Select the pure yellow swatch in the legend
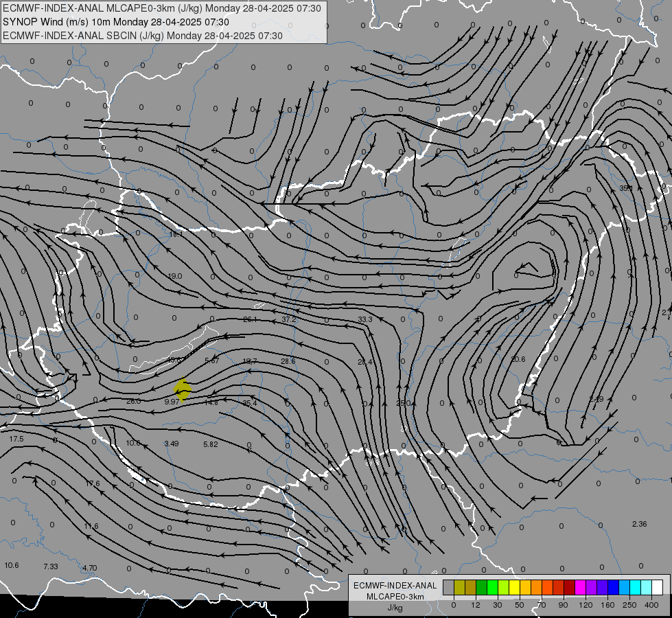The image size is (672, 618). [514, 587]
